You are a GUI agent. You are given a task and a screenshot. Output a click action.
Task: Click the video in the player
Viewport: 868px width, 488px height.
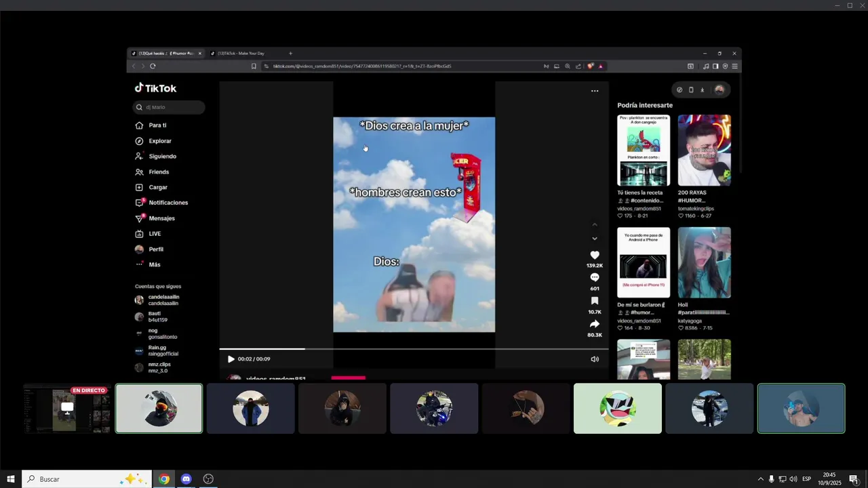tap(414, 224)
